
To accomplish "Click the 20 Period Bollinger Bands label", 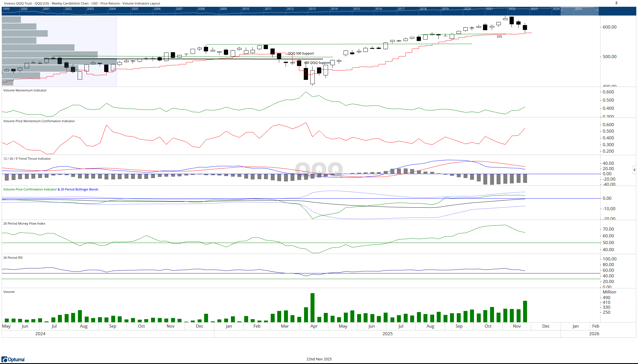I will point(79,189).
